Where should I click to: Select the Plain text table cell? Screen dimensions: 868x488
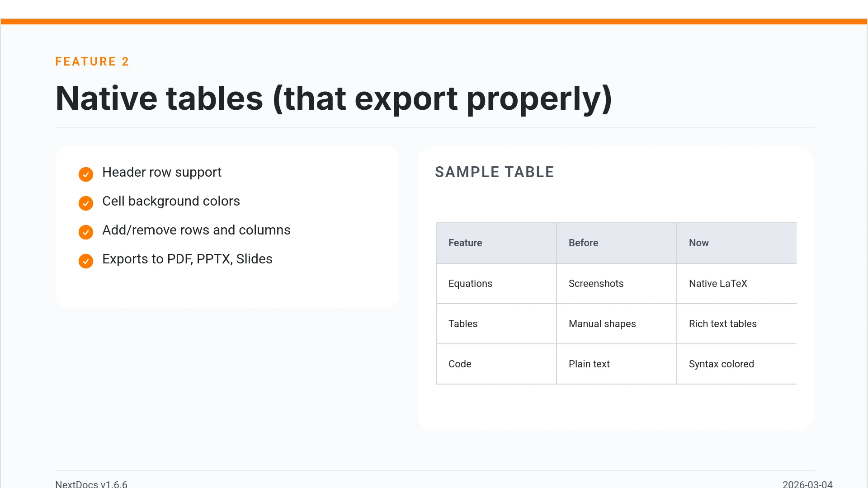[x=616, y=364]
